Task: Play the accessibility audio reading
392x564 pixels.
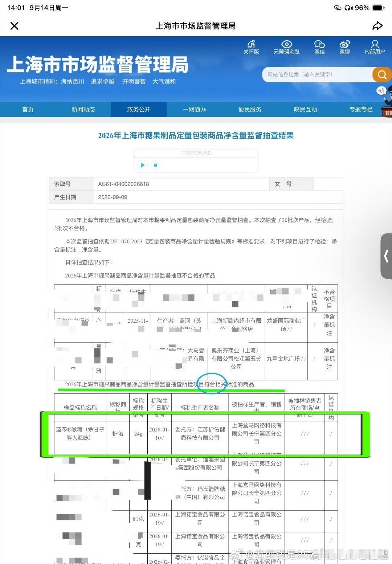Action: [143, 165]
